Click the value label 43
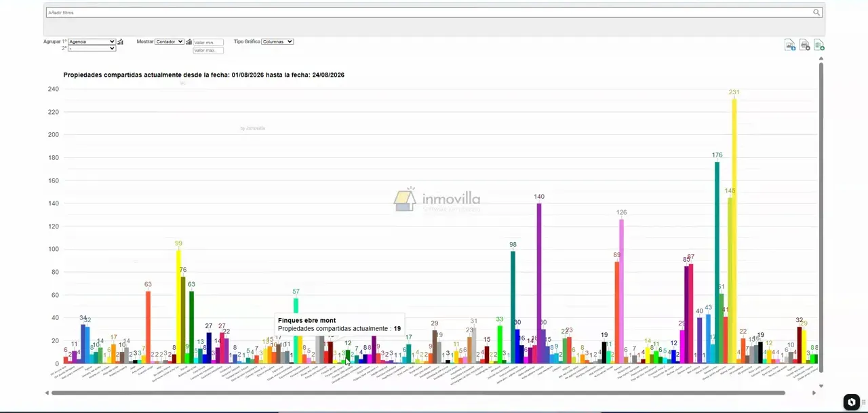This screenshot has height=413, width=868. tap(708, 307)
